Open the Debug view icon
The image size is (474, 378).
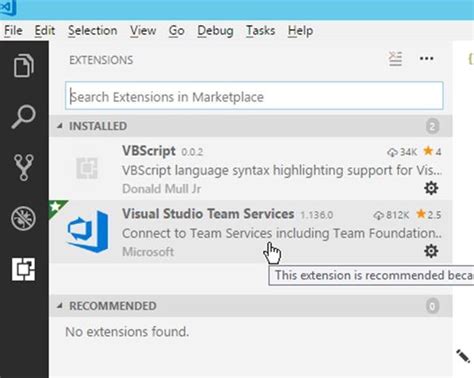(x=23, y=219)
